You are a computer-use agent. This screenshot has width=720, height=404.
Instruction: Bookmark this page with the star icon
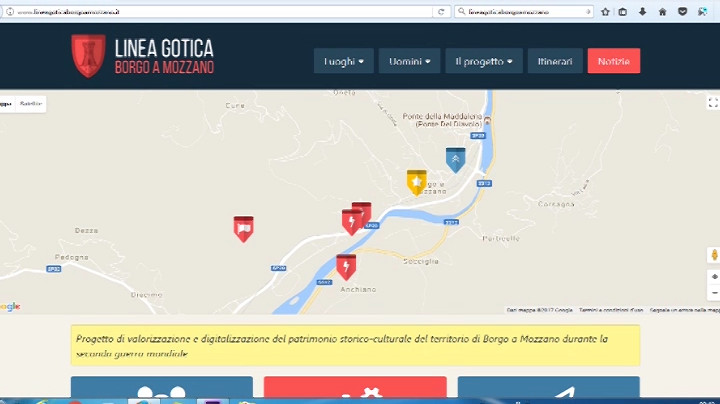[605, 11]
